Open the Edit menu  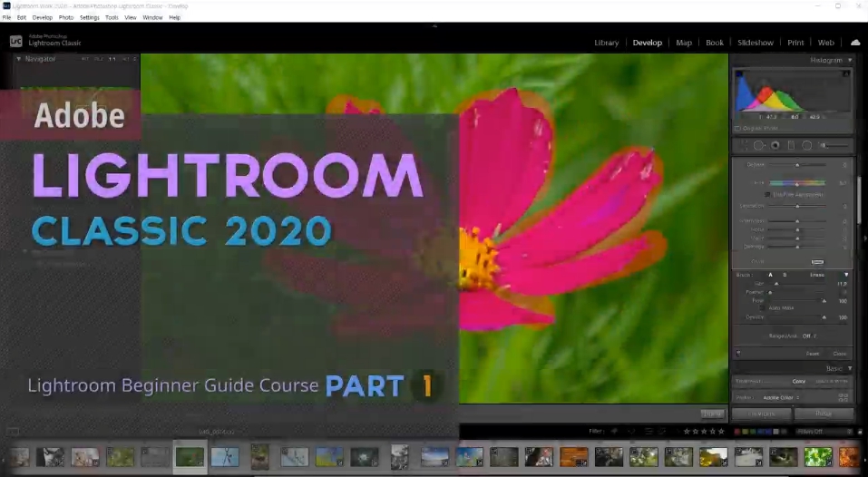[x=22, y=18]
